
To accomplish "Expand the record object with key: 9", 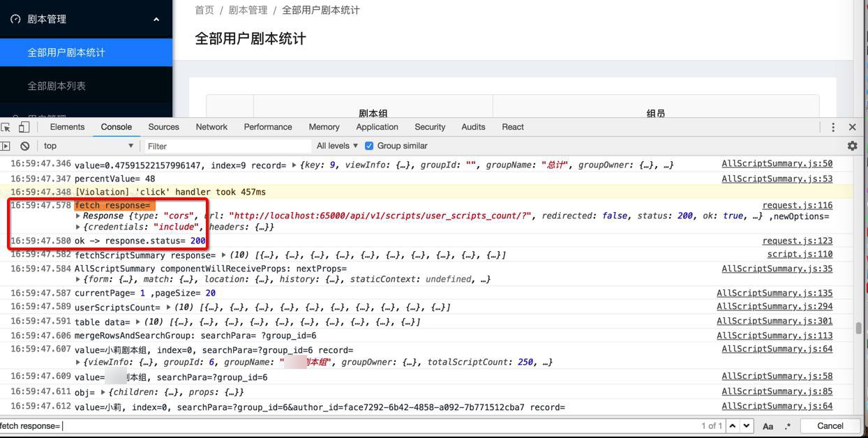I will click(294, 165).
